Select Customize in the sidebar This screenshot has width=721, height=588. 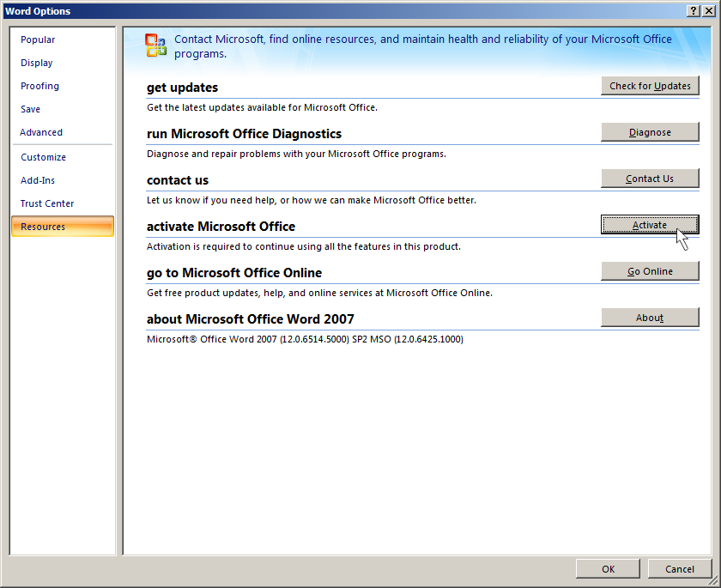(43, 157)
